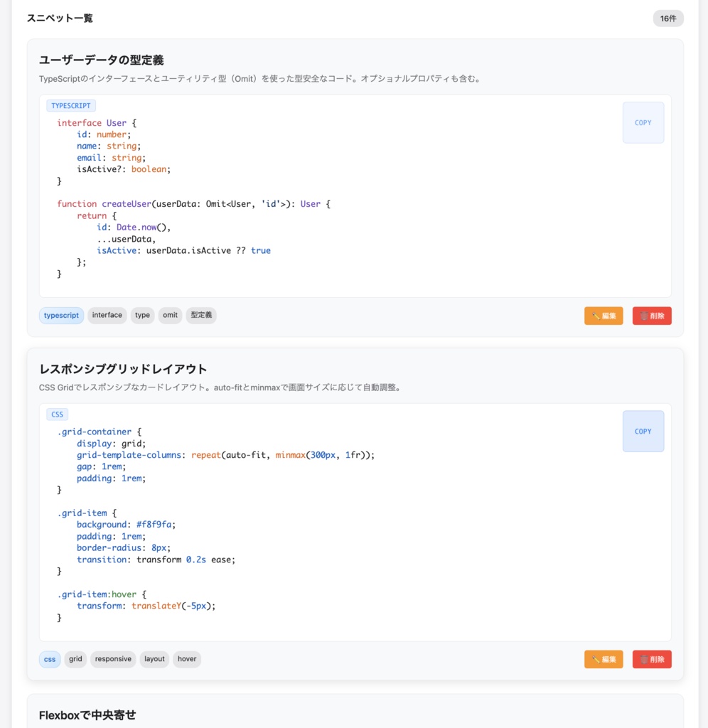Select the layout tag
The width and height of the screenshot is (708, 728).
point(154,659)
